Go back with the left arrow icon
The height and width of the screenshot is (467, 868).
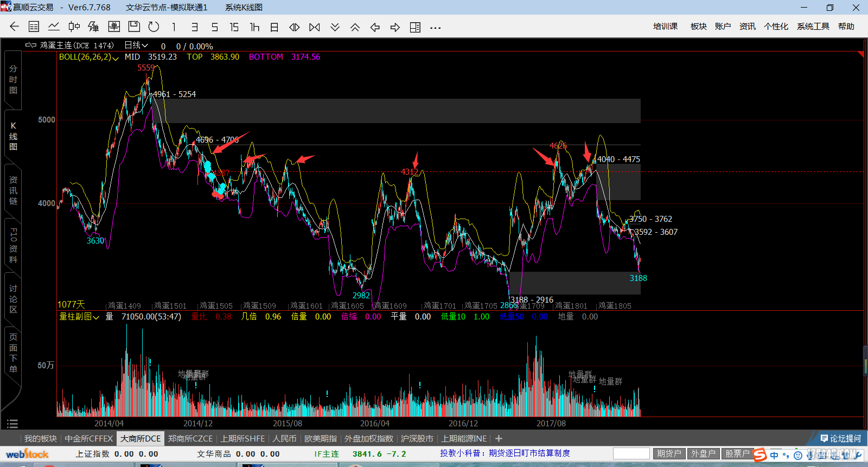(x=14, y=27)
